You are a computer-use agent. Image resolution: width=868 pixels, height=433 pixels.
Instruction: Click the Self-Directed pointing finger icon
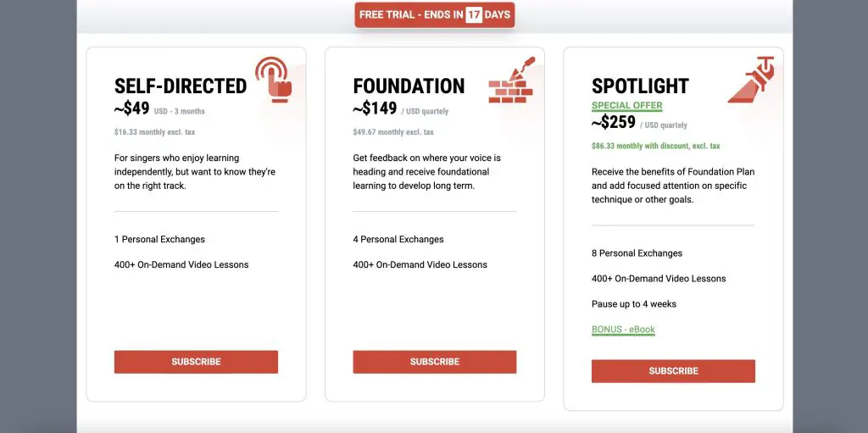(x=274, y=80)
